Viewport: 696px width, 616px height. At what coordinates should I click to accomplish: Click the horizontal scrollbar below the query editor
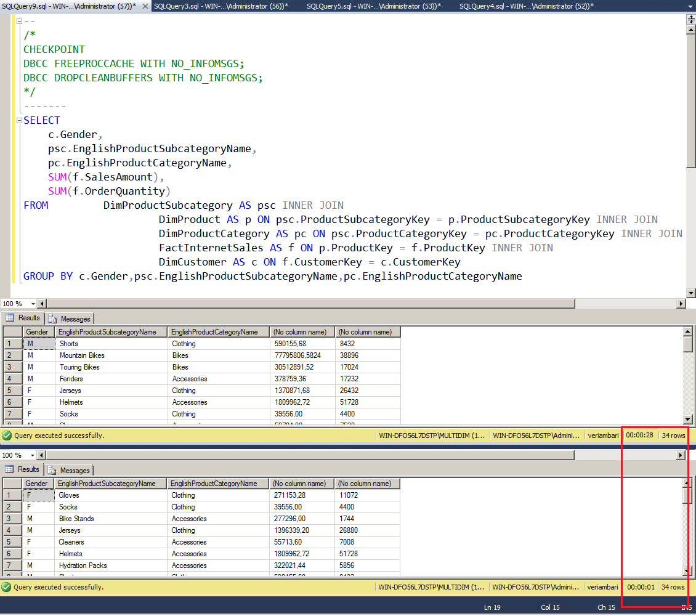[308, 303]
